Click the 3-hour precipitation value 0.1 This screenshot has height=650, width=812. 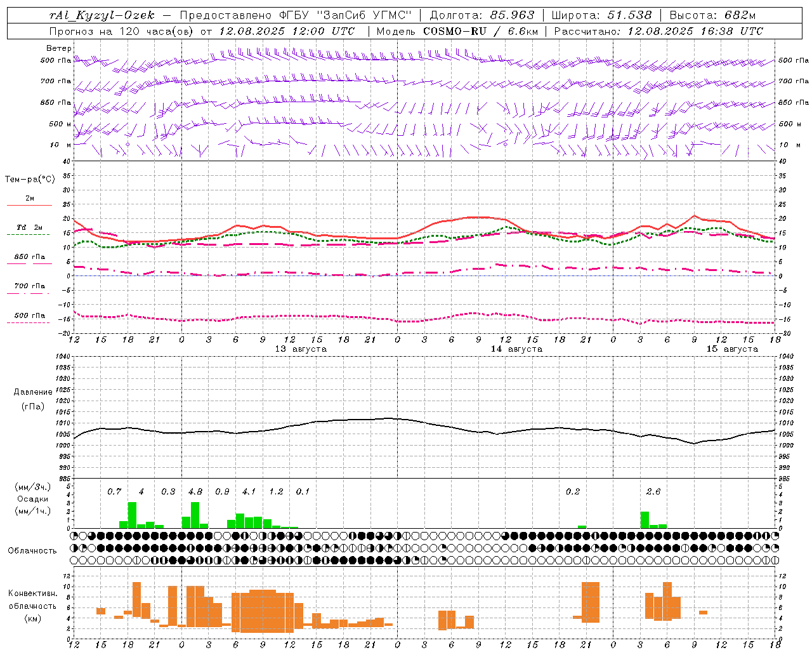tap(303, 492)
